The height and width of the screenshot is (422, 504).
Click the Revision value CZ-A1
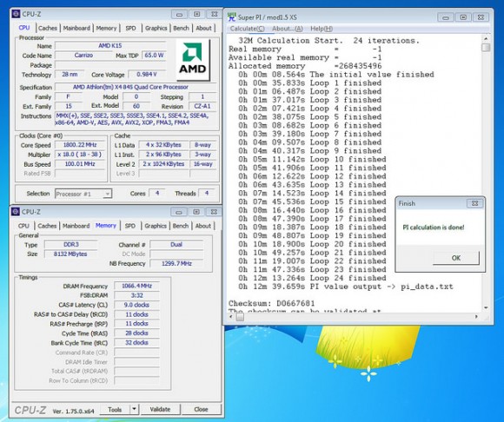(x=202, y=106)
